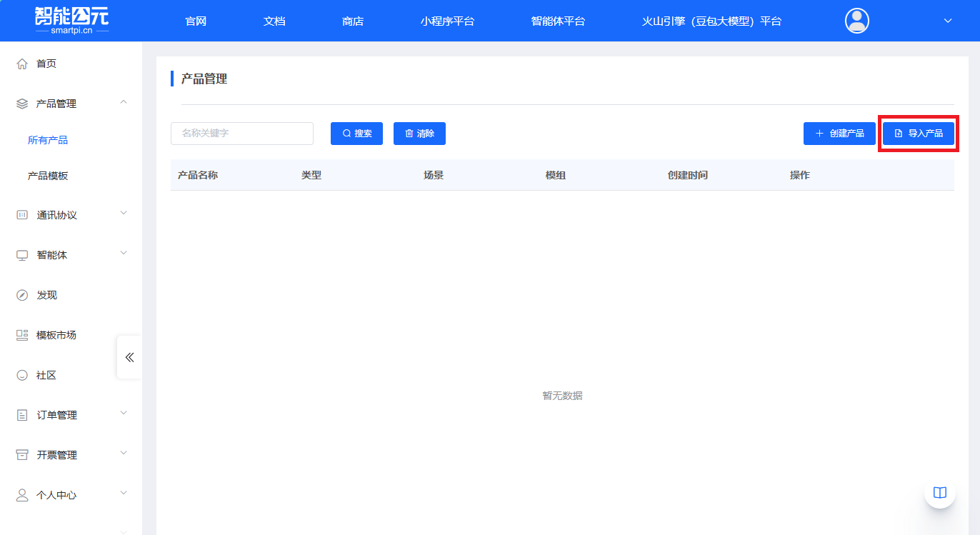Click the 模板市场 layout icon
The image size is (980, 535).
point(22,335)
